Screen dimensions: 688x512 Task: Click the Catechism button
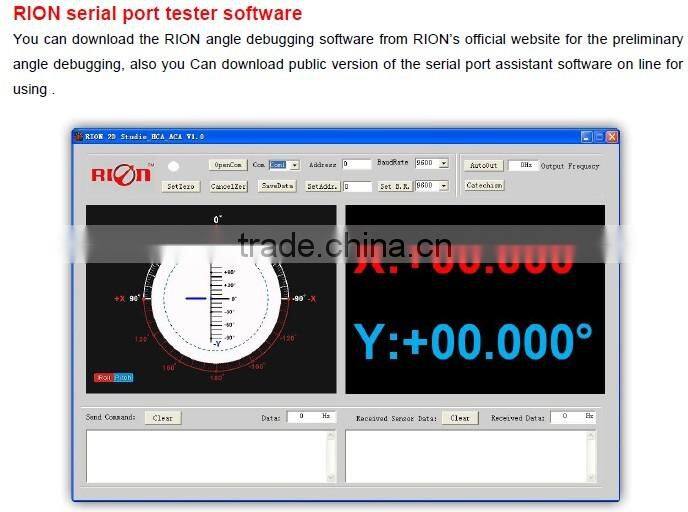(484, 185)
